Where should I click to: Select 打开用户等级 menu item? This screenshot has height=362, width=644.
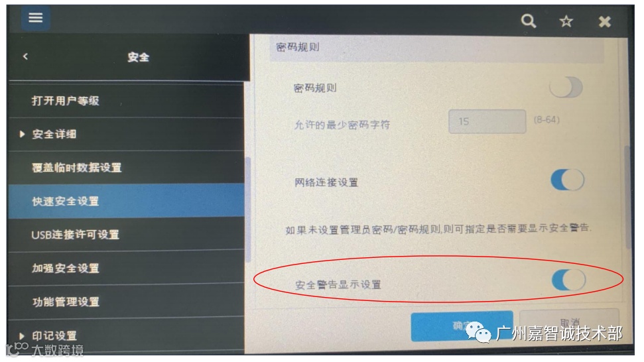point(127,101)
